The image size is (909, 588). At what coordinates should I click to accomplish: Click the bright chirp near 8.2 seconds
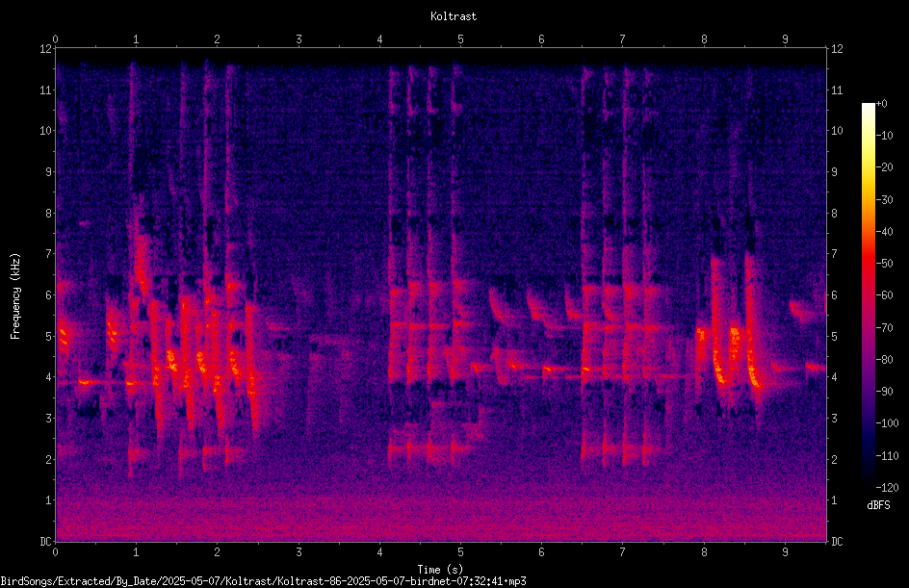tap(717, 362)
